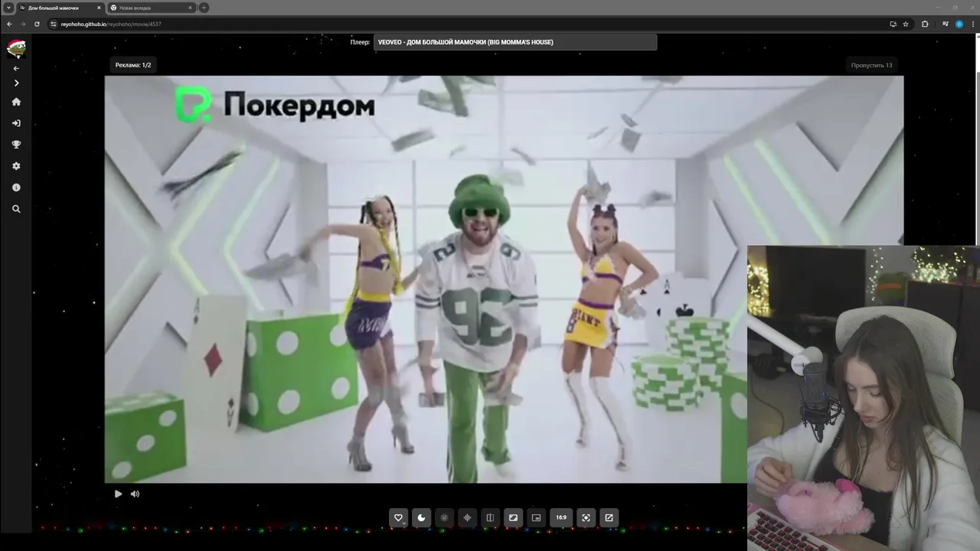Image resolution: width=980 pixels, height=551 pixels.
Task: Mute the video volume speaker icon
Action: 135,494
